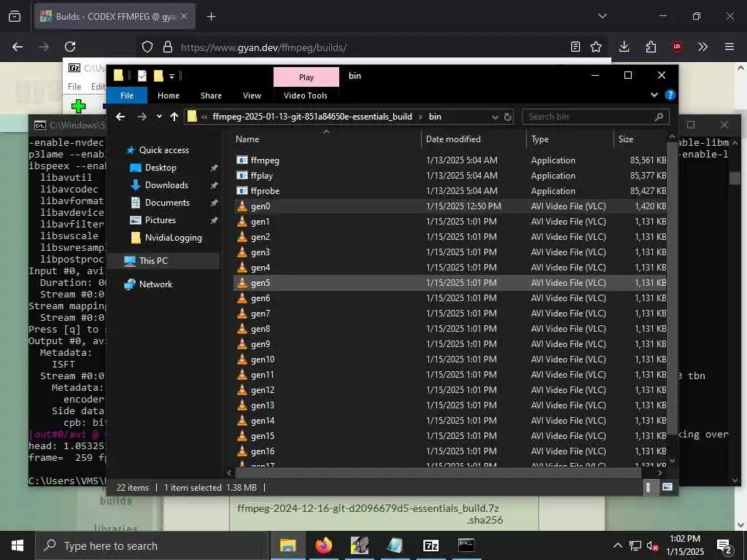Open Desktop in navigation pane

click(160, 168)
